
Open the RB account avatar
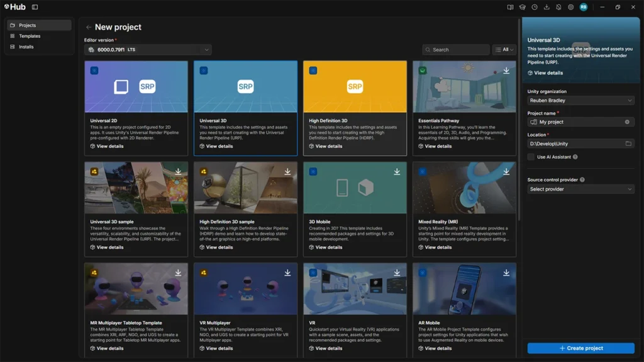584,7
